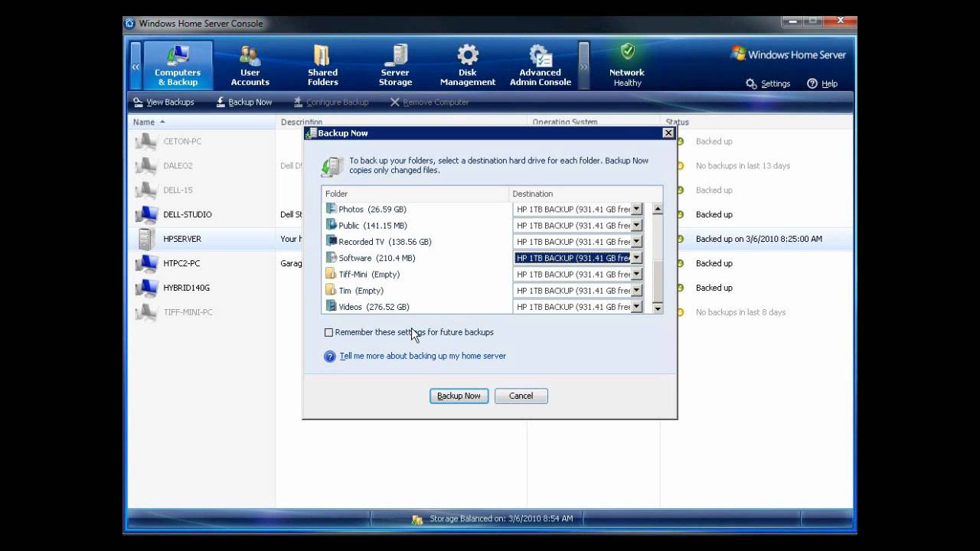Viewport: 980px width, 551px height.
Task: Select the HTPC2-PC computer icon
Action: pyautogui.click(x=145, y=264)
